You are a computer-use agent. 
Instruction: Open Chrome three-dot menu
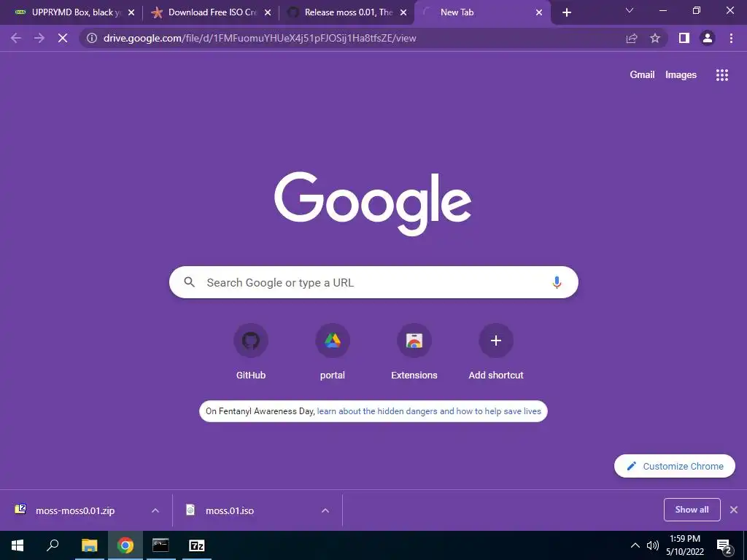coord(731,38)
